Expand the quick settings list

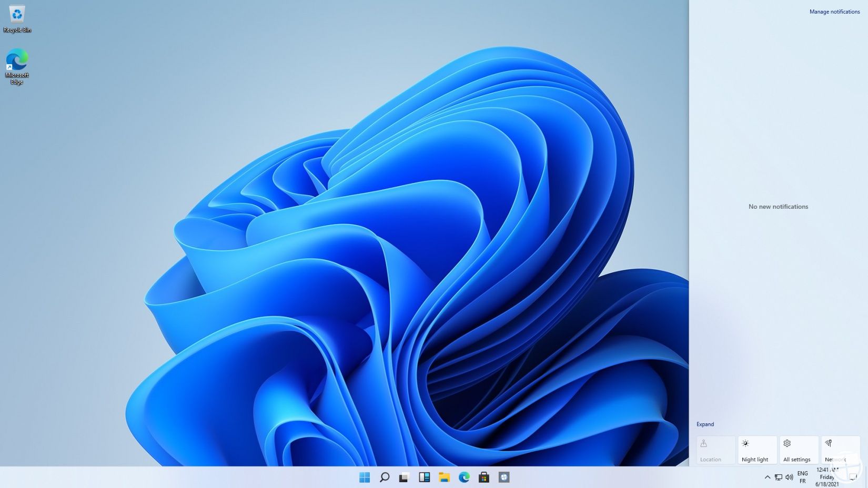tap(705, 424)
